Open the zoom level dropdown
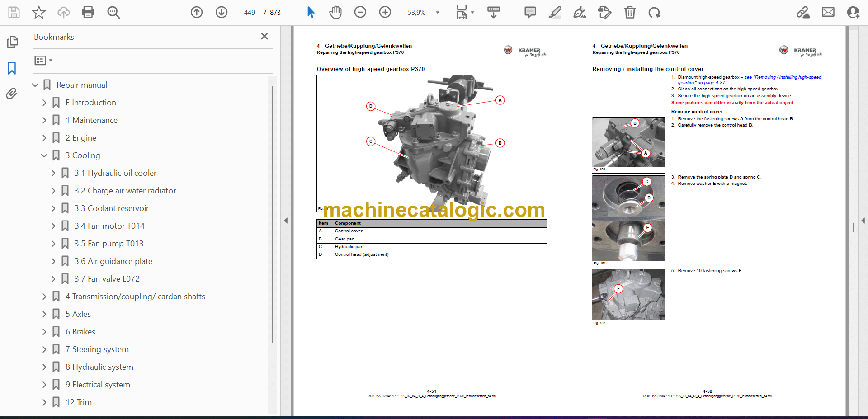868x419 pixels. 437,13
